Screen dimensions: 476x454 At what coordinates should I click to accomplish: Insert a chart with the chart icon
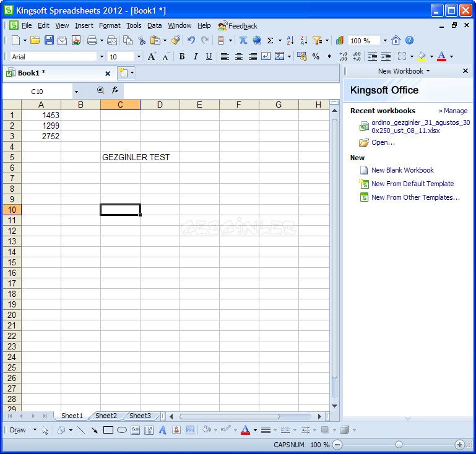pyautogui.click(x=340, y=40)
